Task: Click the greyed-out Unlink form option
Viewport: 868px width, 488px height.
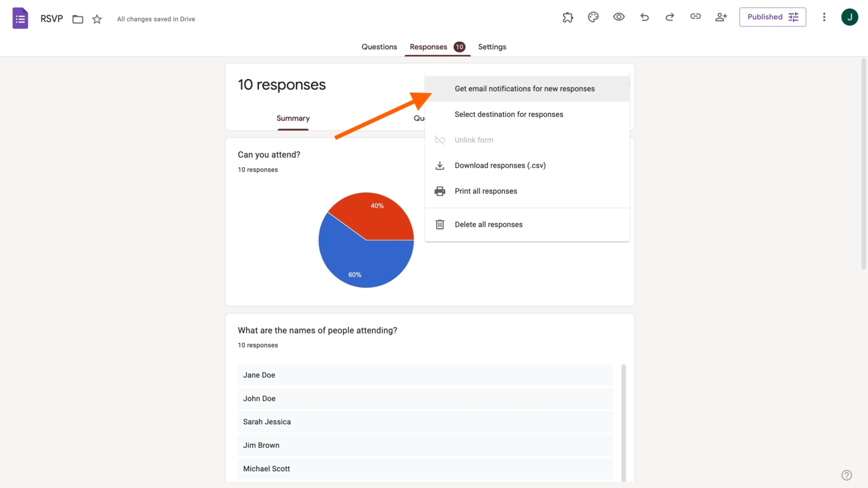Action: click(474, 140)
